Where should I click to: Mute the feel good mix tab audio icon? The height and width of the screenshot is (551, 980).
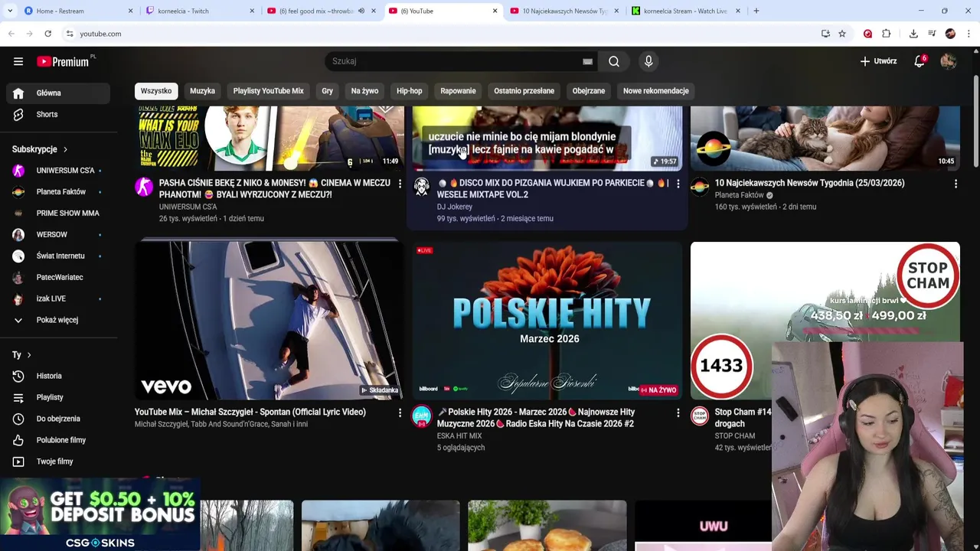tap(361, 11)
